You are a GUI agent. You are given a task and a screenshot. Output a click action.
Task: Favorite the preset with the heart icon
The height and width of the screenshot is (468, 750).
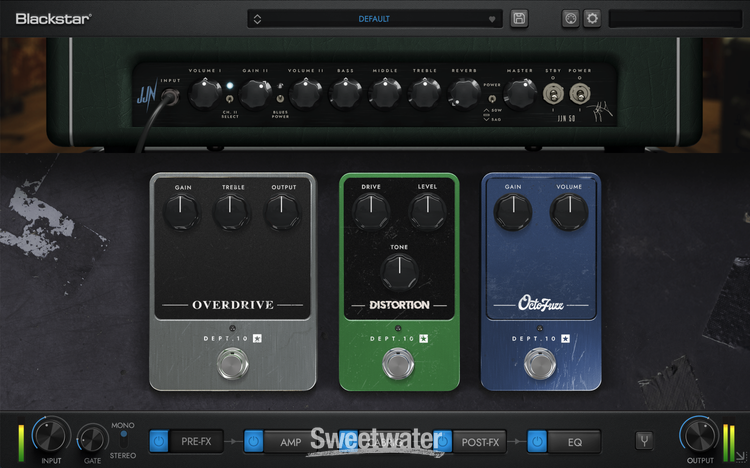pos(492,20)
